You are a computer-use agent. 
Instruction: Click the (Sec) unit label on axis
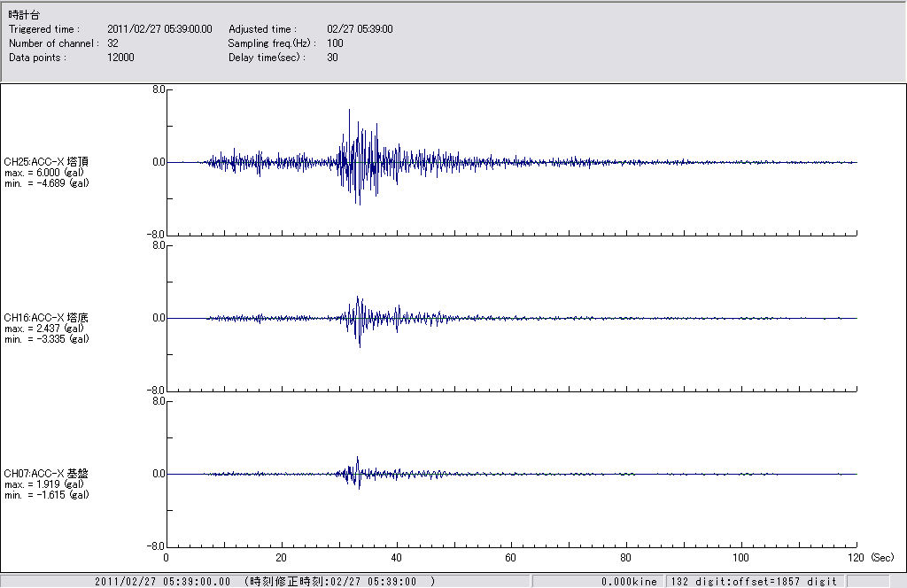(x=882, y=558)
